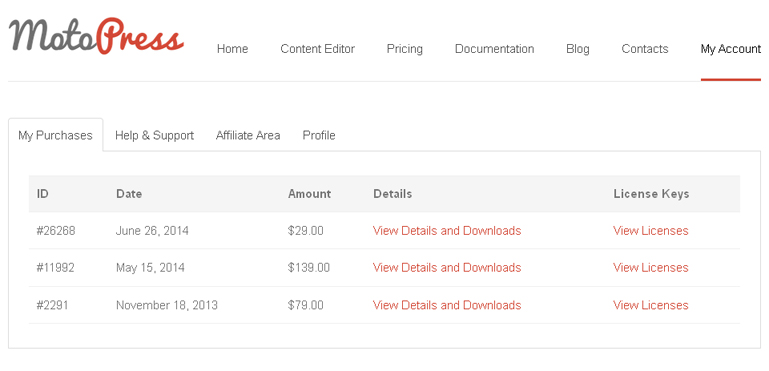The height and width of the screenshot is (371, 769).
Task: Click the Date column header
Action: tap(129, 194)
